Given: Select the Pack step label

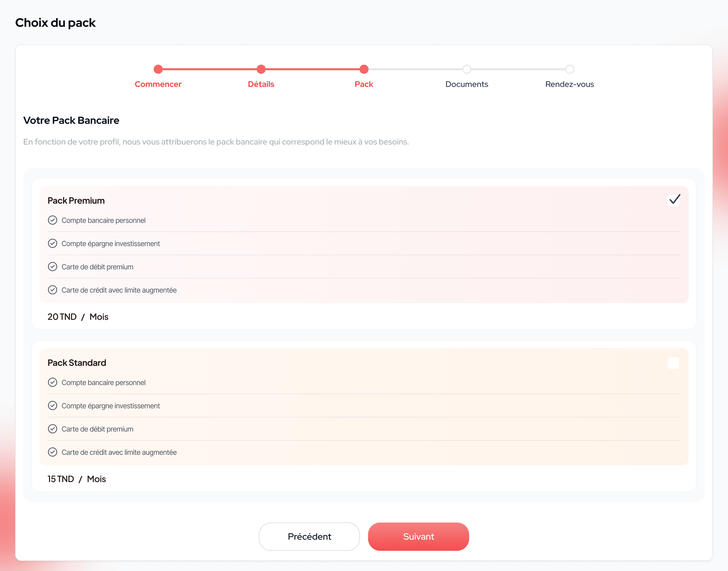Looking at the screenshot, I should pos(364,84).
